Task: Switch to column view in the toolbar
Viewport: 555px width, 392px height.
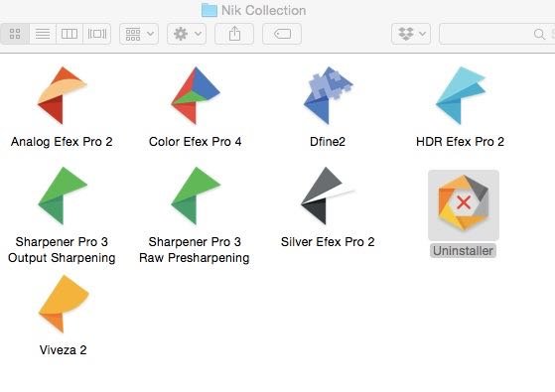Action: pos(69,34)
